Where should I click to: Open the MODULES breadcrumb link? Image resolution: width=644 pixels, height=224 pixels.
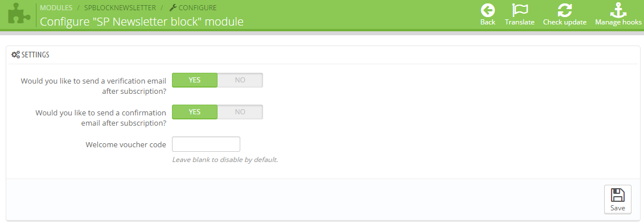pyautogui.click(x=56, y=8)
